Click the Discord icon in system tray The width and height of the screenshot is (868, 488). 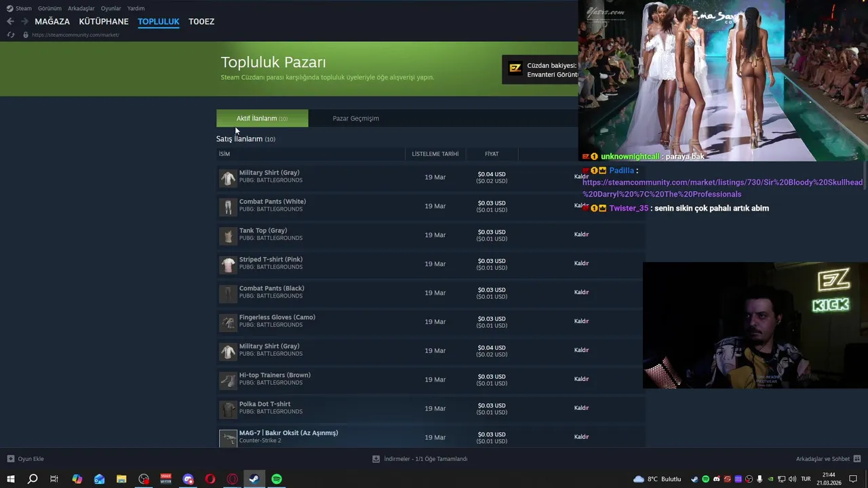[x=717, y=479]
